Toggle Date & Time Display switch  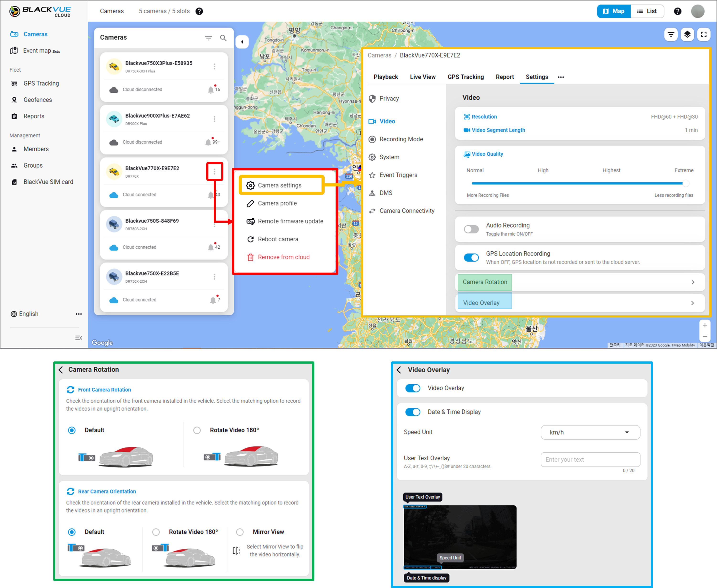(412, 412)
